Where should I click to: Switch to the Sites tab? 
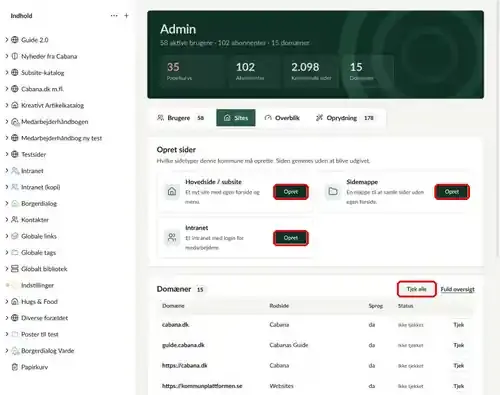click(236, 118)
